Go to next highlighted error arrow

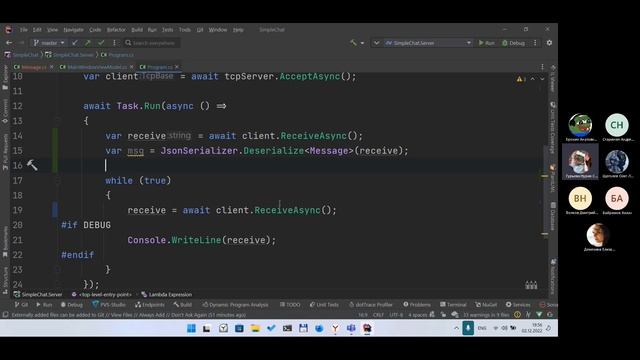(542, 79)
